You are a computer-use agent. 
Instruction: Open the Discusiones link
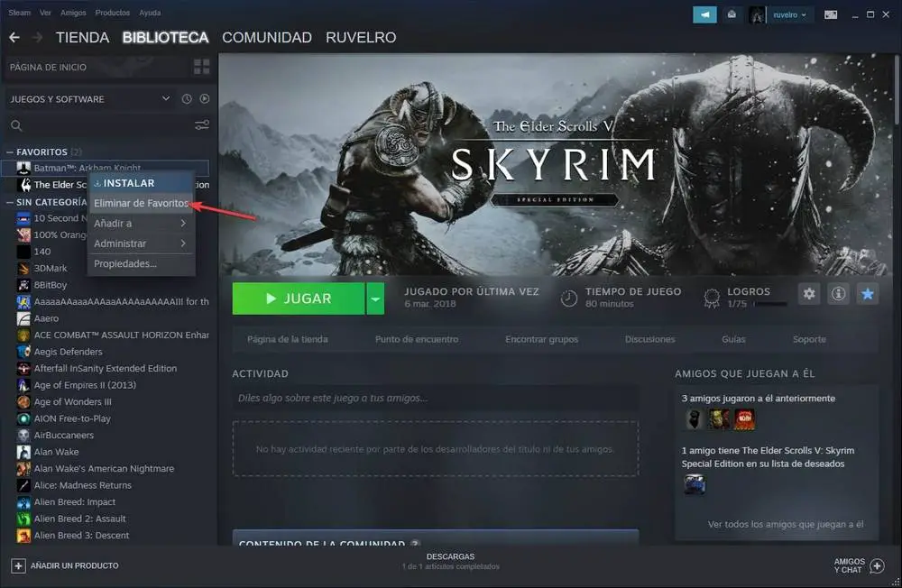click(x=649, y=339)
